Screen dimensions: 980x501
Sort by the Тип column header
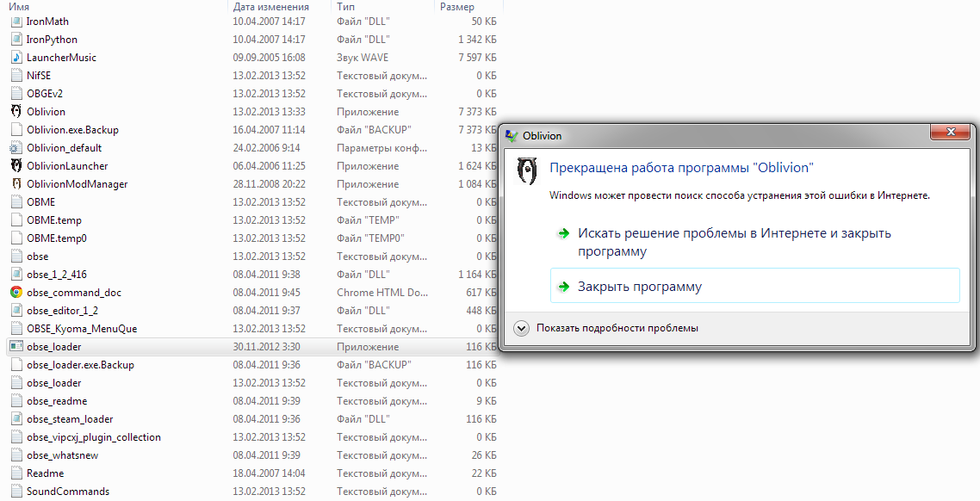pos(345,7)
